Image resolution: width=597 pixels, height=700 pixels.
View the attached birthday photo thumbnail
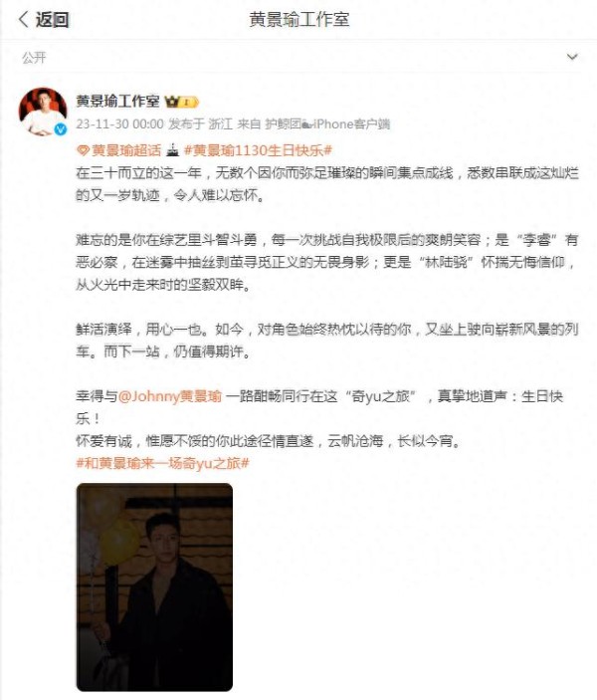[x=154, y=586]
